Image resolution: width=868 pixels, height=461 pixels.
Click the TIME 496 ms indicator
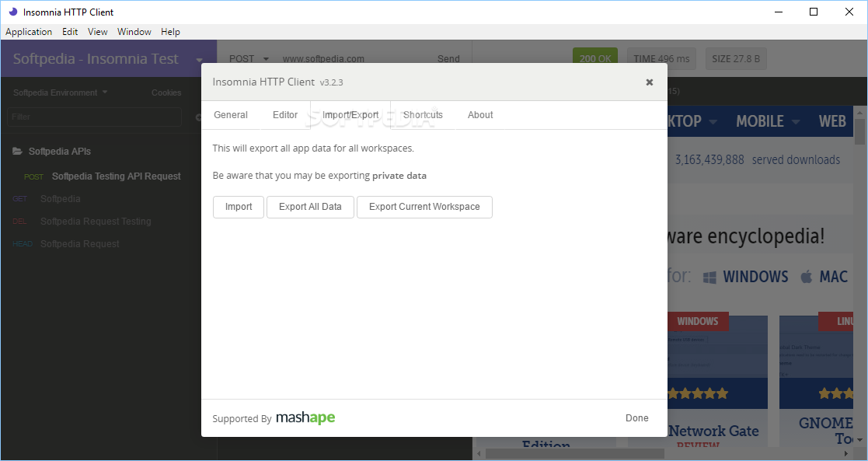click(x=661, y=59)
